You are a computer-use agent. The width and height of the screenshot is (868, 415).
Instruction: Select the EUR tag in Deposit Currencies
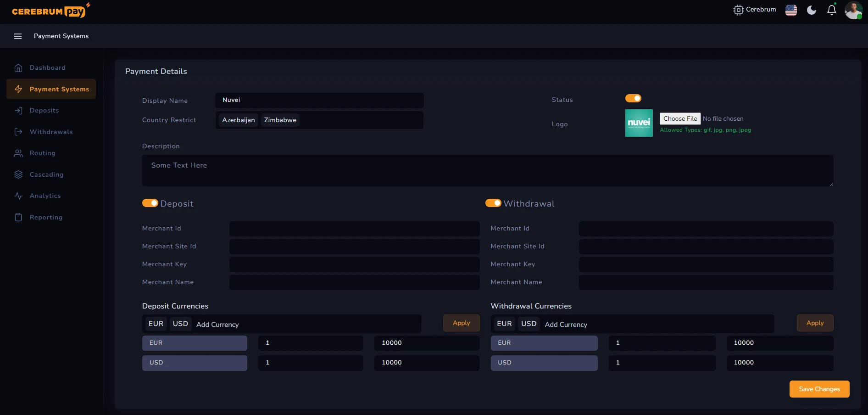click(156, 324)
